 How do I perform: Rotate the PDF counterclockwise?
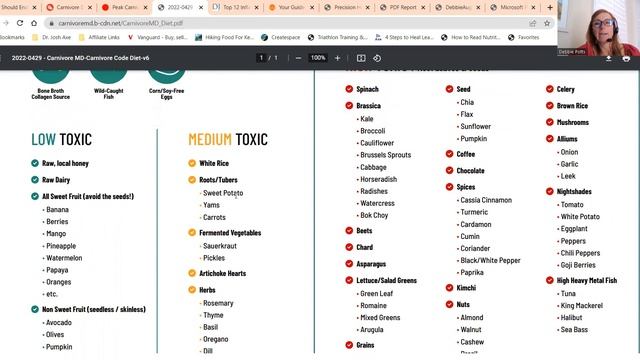click(x=377, y=58)
